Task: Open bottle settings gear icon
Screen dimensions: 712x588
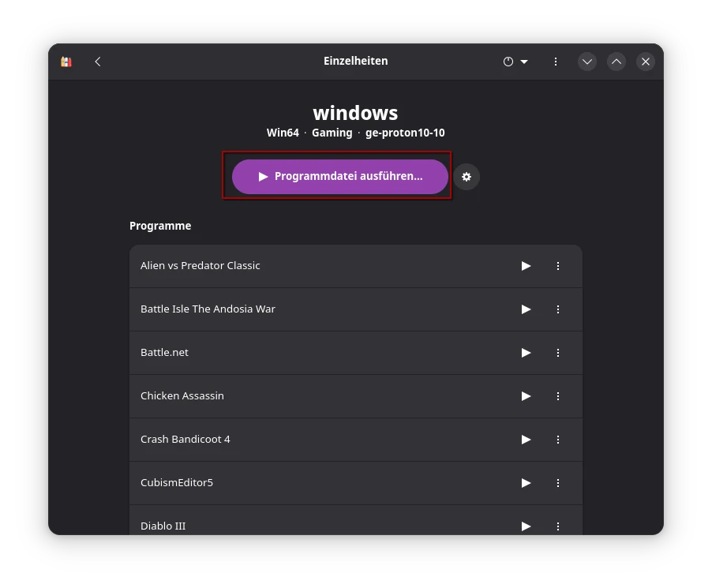Action: pyautogui.click(x=467, y=177)
